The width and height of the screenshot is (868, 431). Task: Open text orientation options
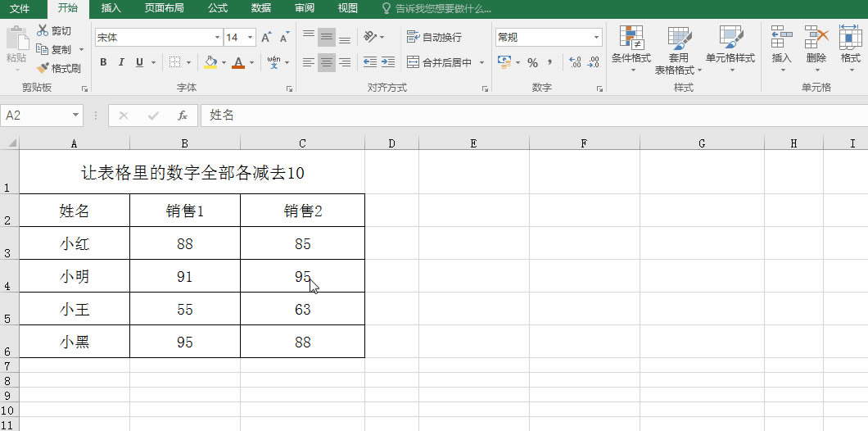[x=374, y=37]
